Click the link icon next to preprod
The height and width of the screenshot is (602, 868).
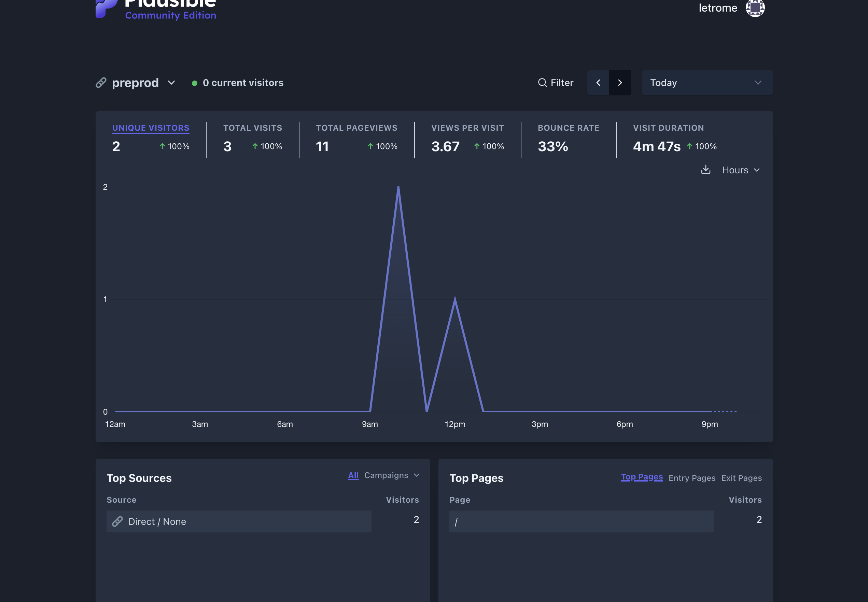tap(100, 83)
